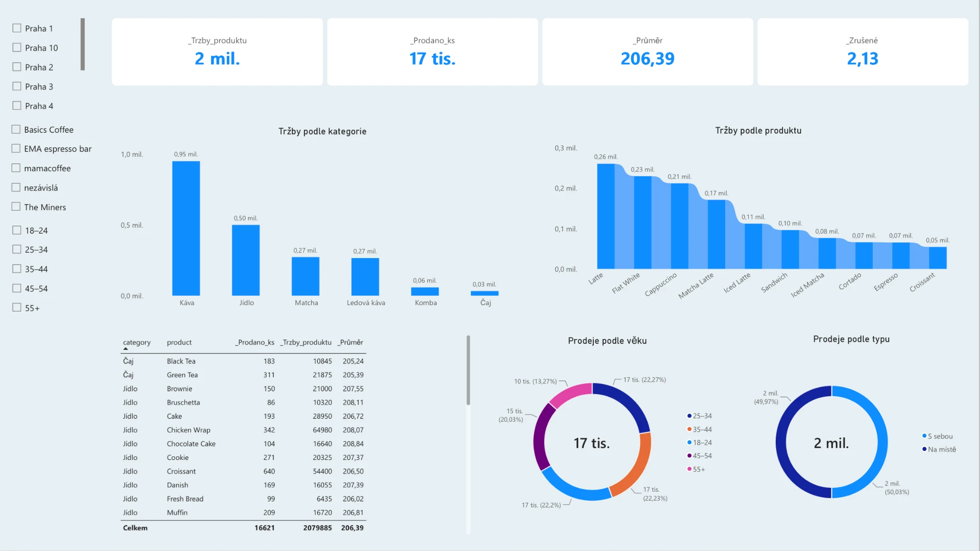This screenshot has width=980, height=551.
Task: Tick the 25–34 age slicer checkbox
Action: click(17, 249)
